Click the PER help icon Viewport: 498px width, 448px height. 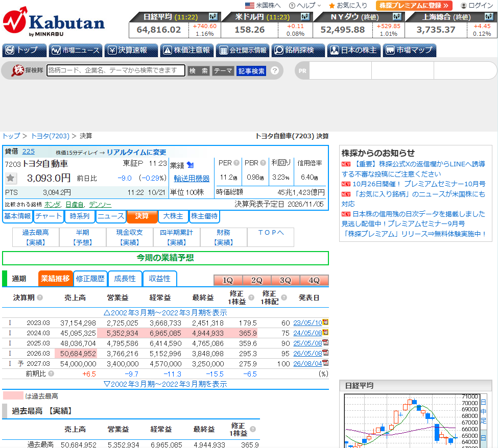pos(236,163)
